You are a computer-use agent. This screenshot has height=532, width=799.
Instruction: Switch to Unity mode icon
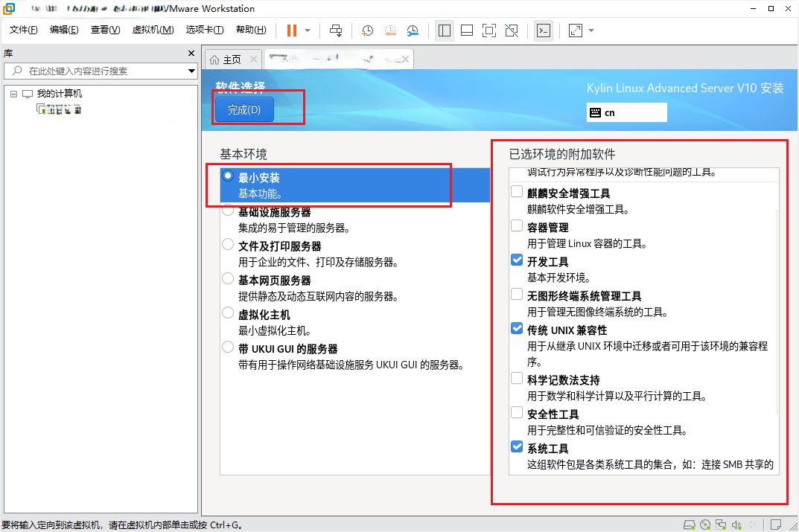click(x=512, y=31)
